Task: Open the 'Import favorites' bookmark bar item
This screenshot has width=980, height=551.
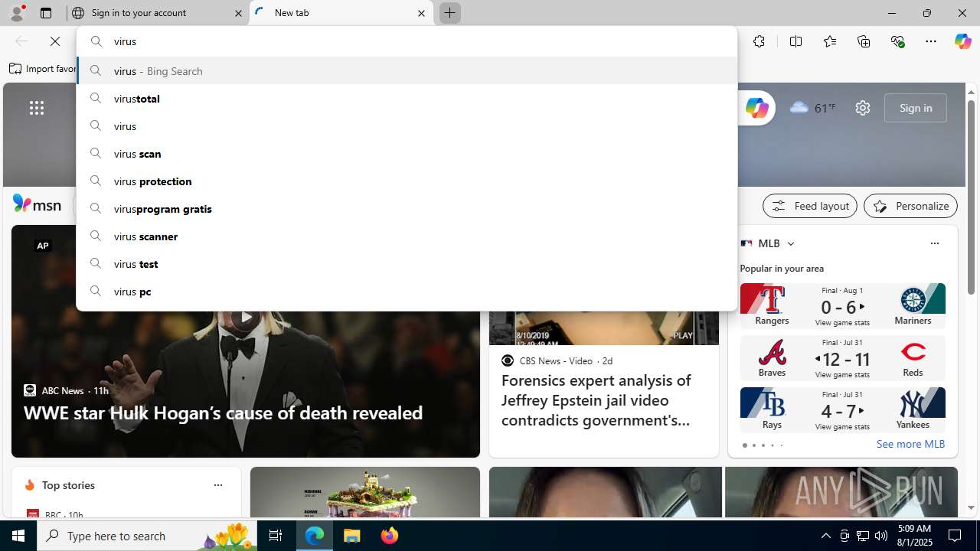Action: pyautogui.click(x=44, y=69)
